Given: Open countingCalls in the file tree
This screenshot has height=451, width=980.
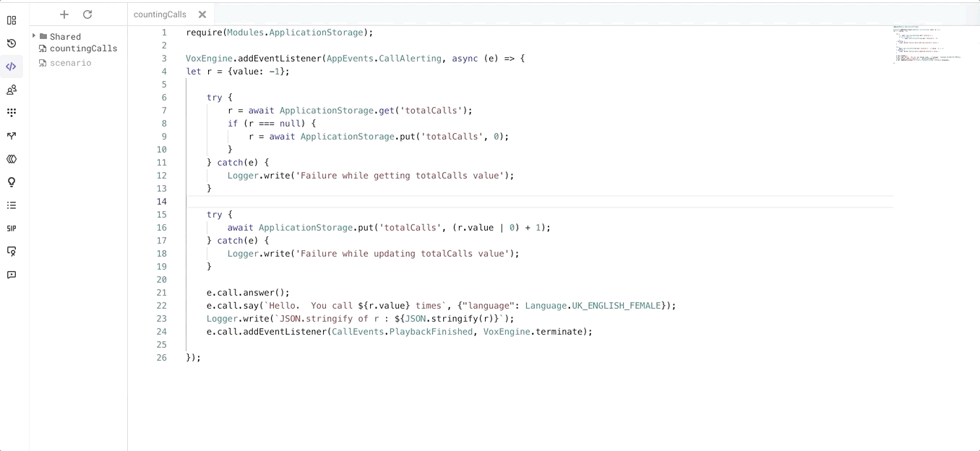Looking at the screenshot, I should pyautogui.click(x=83, y=48).
